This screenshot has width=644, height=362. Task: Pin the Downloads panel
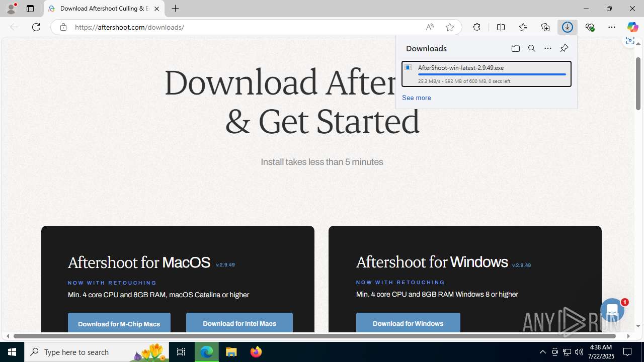(x=564, y=48)
